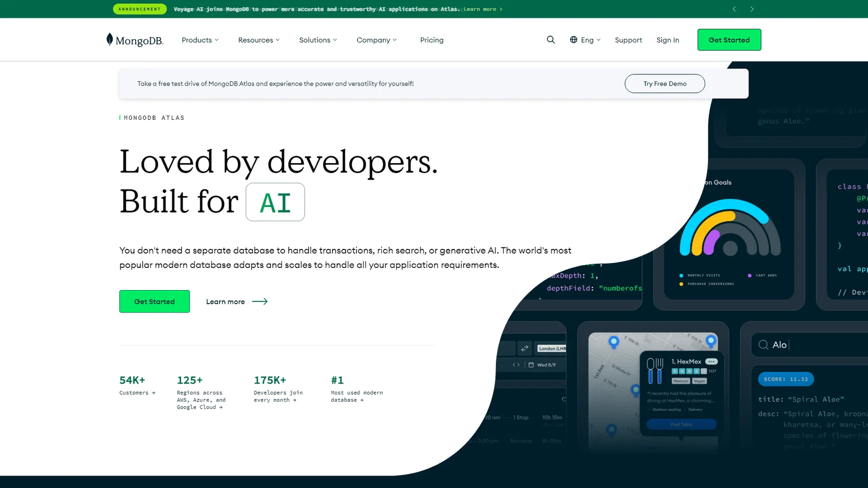The height and width of the screenshot is (488, 868).
Task: Click the Wed 8/9 date label
Action: [x=546, y=365]
